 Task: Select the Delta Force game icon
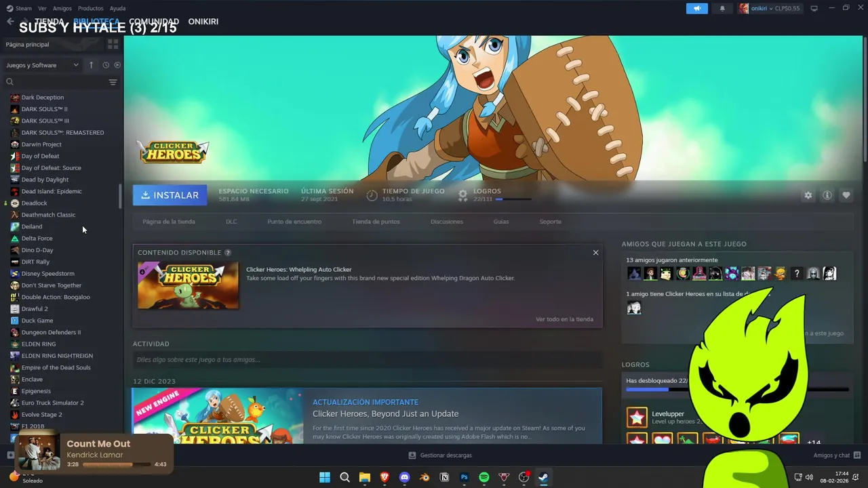tap(15, 239)
